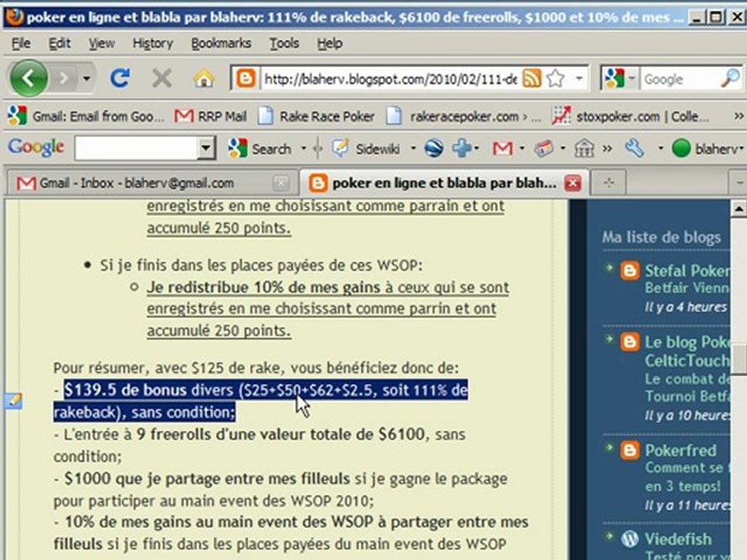
Task: Open the wrench settings icon
Action: [x=635, y=149]
